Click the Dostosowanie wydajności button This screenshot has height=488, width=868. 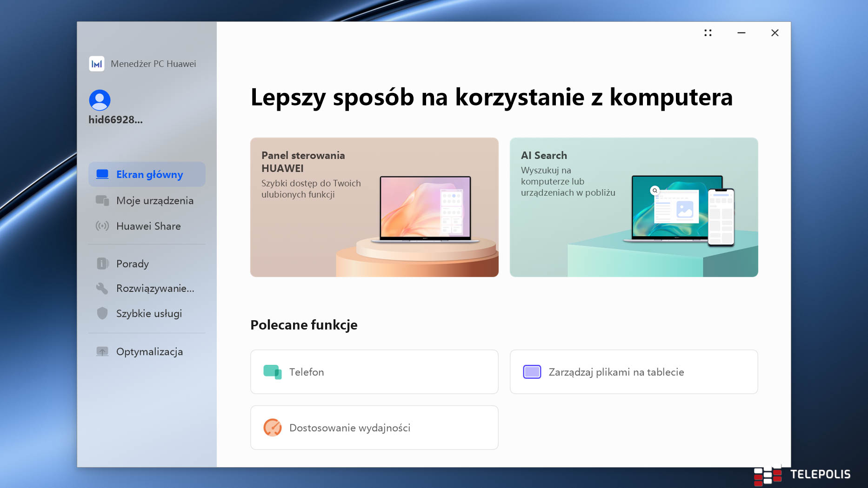(374, 428)
